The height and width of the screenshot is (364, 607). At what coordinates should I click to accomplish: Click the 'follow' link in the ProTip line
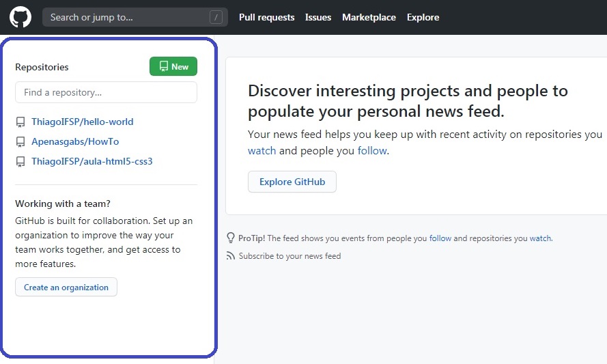(x=440, y=238)
